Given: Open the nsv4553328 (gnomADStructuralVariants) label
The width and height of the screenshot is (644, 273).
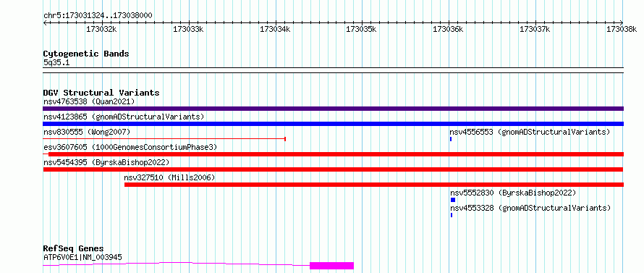Looking at the screenshot, I should [530, 208].
